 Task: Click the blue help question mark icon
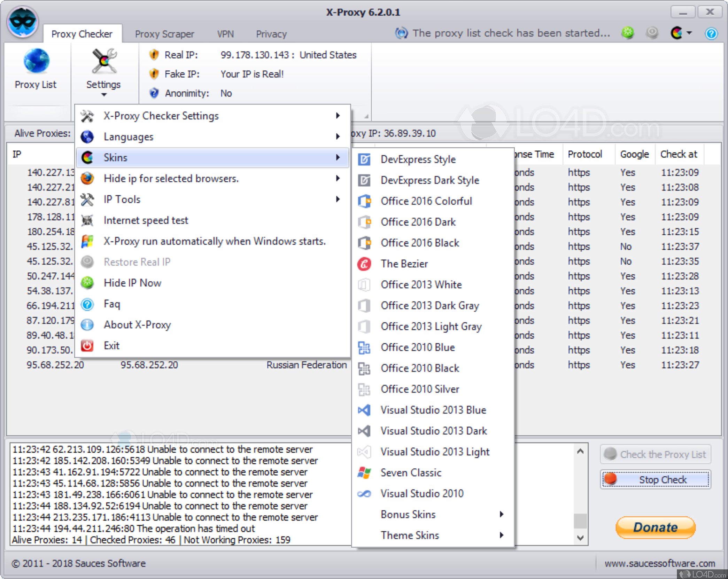click(711, 34)
